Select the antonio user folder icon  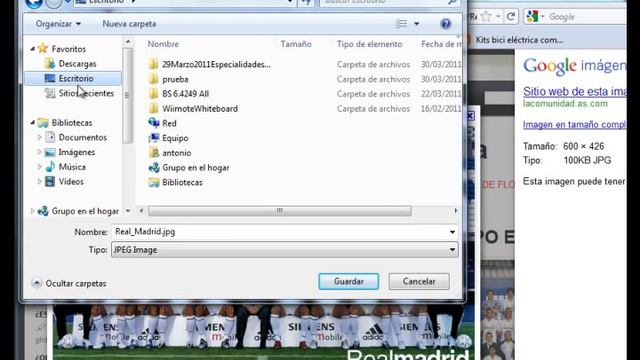point(154,153)
